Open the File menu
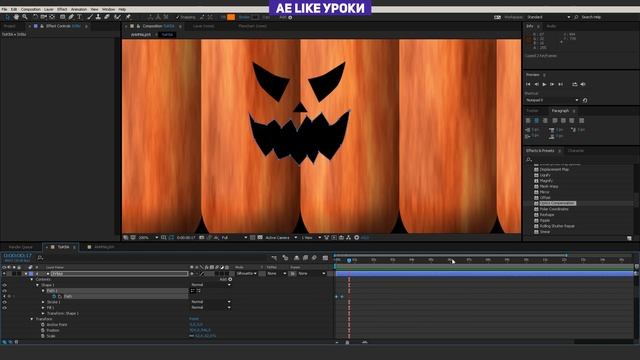 pyautogui.click(x=4, y=9)
